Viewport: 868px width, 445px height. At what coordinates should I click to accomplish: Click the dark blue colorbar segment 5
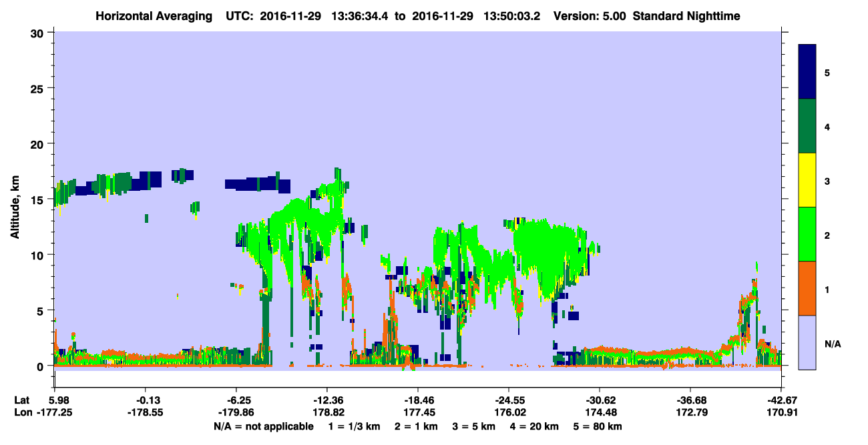pos(807,72)
